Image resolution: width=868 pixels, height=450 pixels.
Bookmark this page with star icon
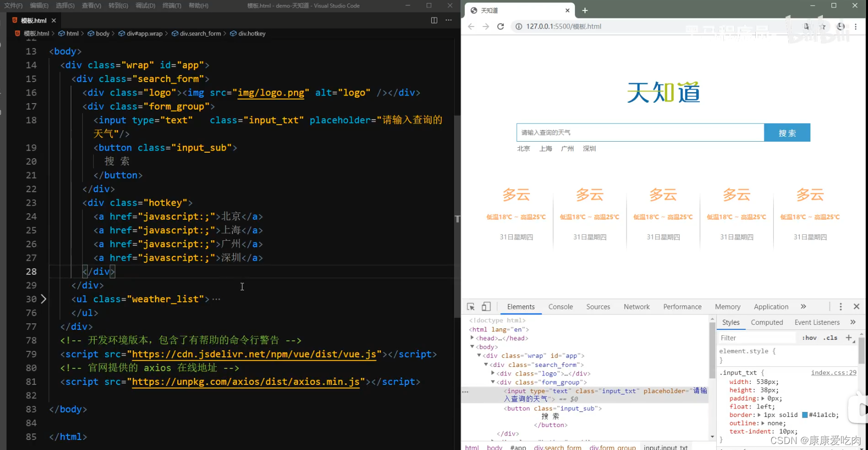pyautogui.click(x=822, y=27)
